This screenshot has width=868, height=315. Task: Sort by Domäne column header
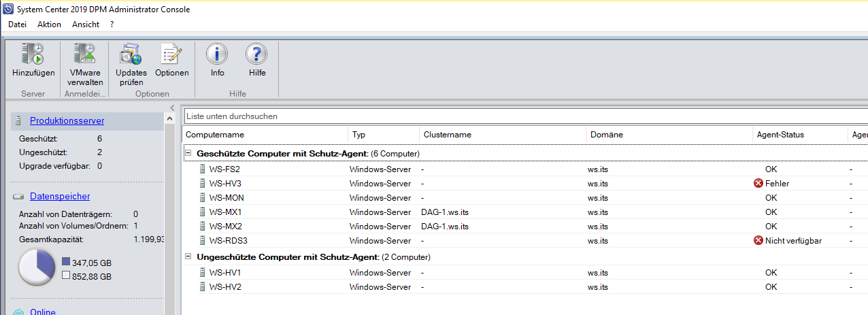click(x=670, y=135)
